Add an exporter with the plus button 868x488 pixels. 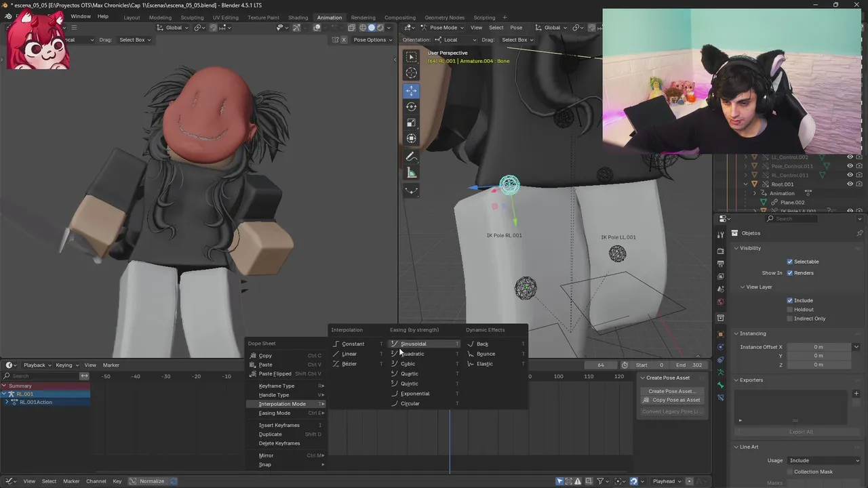[x=856, y=393]
